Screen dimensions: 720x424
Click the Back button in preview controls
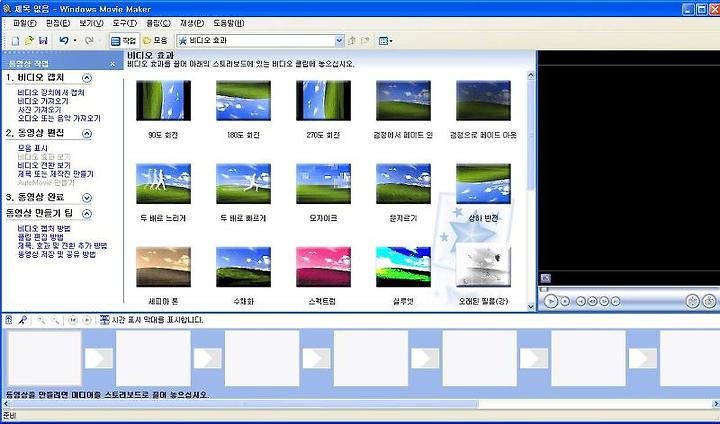[580, 301]
